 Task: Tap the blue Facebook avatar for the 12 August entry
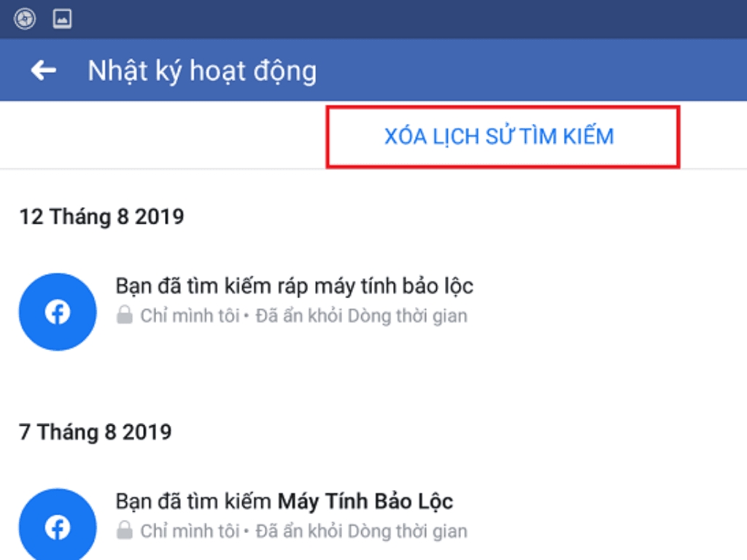click(x=57, y=311)
